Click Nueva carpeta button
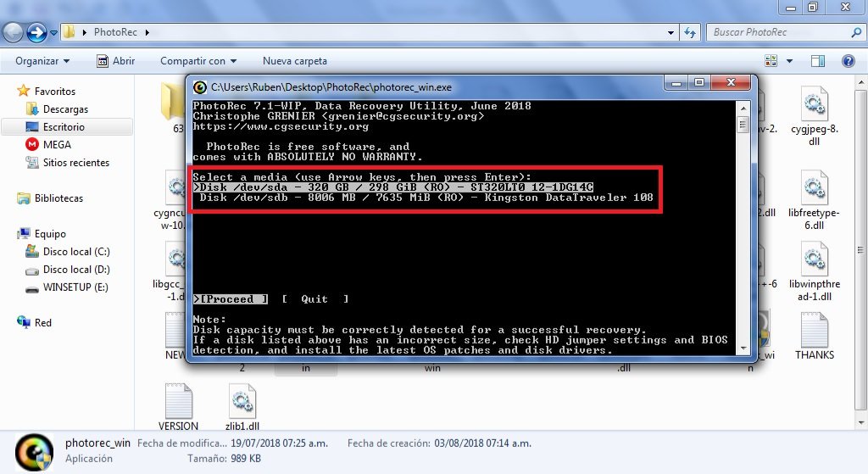Viewport: 868px width, 474px height. coord(294,61)
